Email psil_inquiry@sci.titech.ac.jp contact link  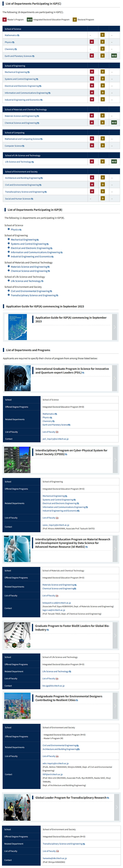coord(55,439)
